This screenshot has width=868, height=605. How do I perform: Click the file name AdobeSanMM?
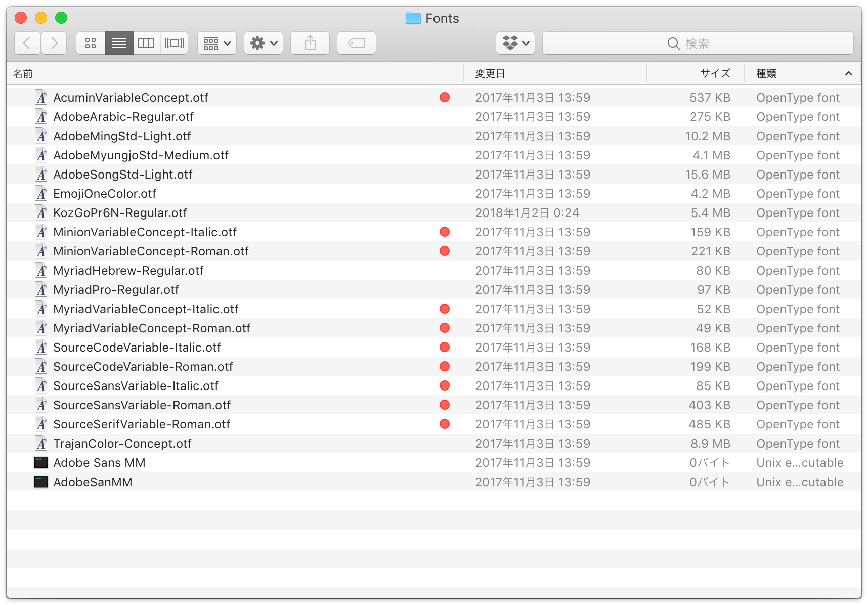coord(93,482)
